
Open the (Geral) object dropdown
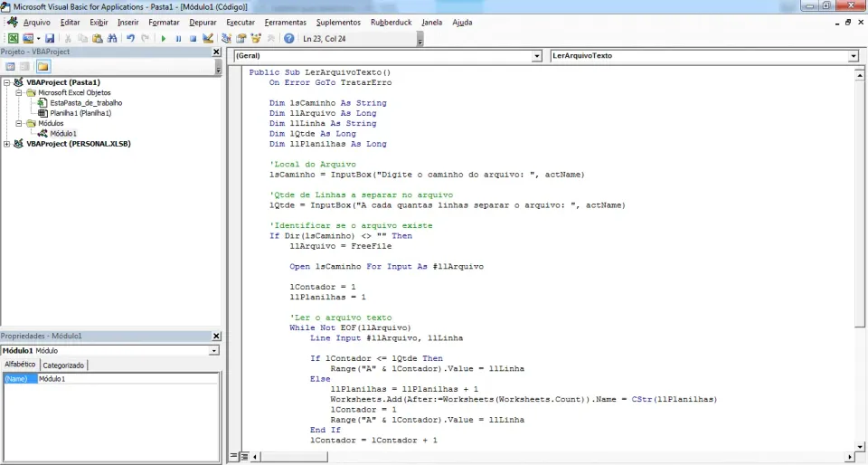[x=536, y=56]
